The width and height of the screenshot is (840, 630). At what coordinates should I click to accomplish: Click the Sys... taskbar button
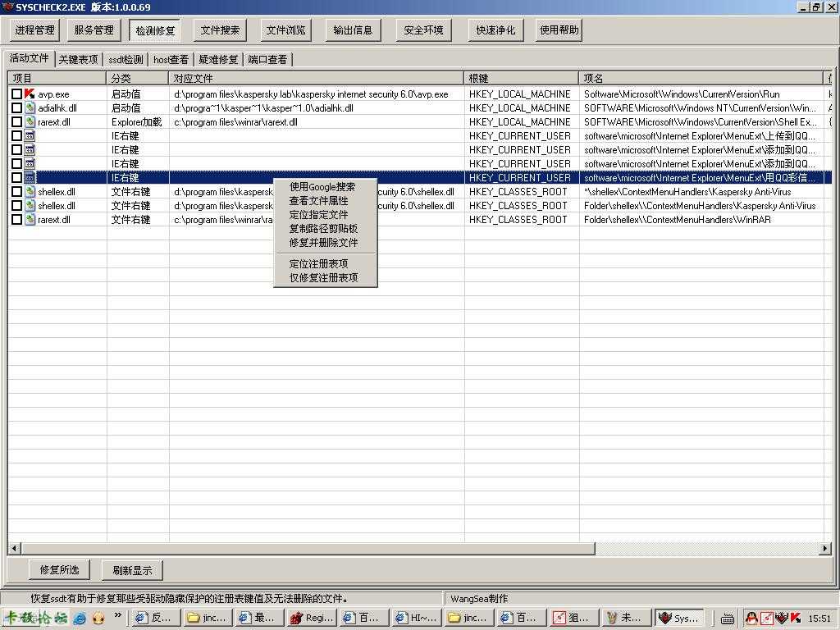pyautogui.click(x=678, y=618)
